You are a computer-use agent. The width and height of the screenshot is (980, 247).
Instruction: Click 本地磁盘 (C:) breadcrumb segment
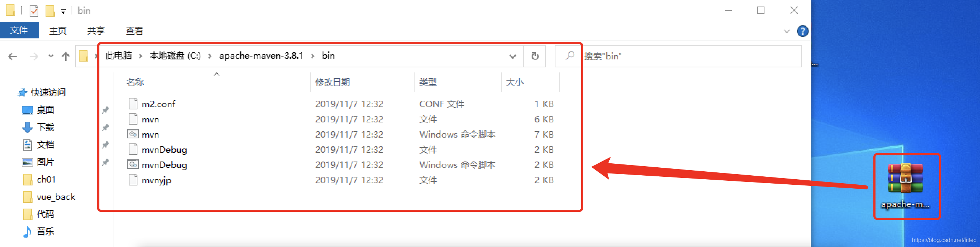[x=175, y=56]
